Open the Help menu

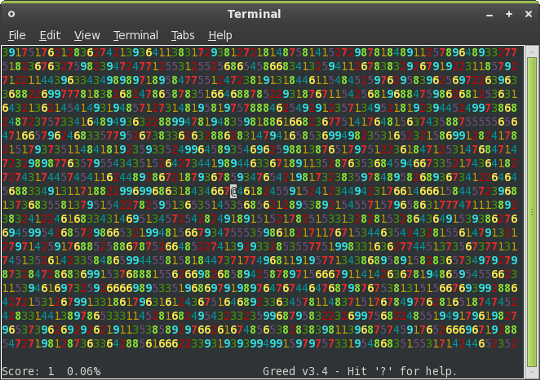coord(220,35)
